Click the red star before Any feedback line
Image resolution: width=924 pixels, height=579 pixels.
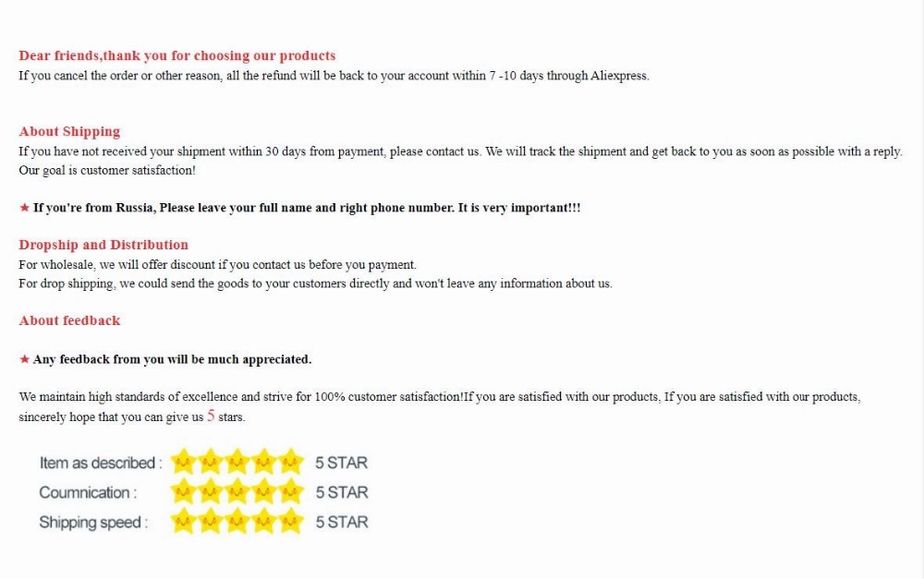click(x=24, y=358)
